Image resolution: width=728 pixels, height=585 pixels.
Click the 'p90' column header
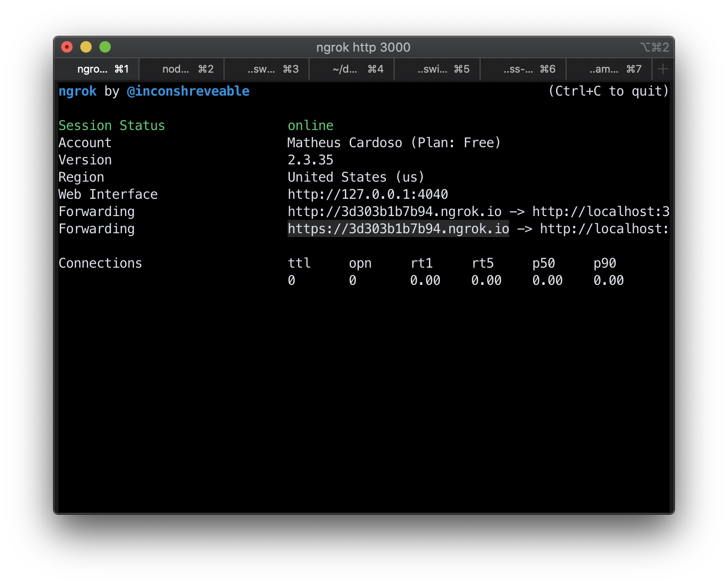(x=605, y=263)
